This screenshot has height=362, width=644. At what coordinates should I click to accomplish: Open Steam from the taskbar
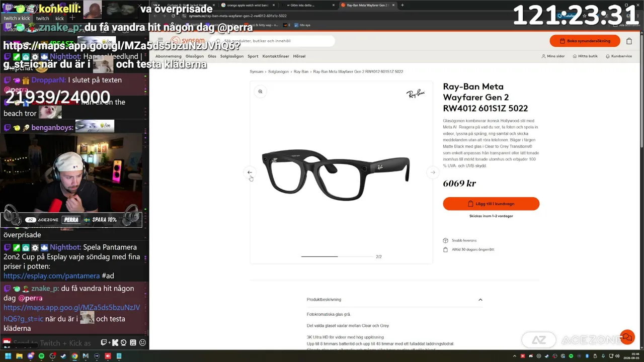pyautogui.click(x=63, y=356)
